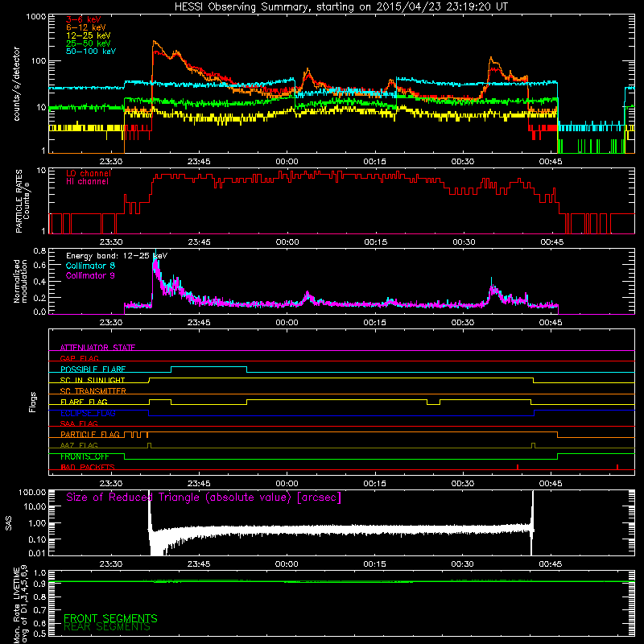Click the SC_TRANSMITTER flag label
The height and width of the screenshot is (644, 644).
tap(93, 390)
